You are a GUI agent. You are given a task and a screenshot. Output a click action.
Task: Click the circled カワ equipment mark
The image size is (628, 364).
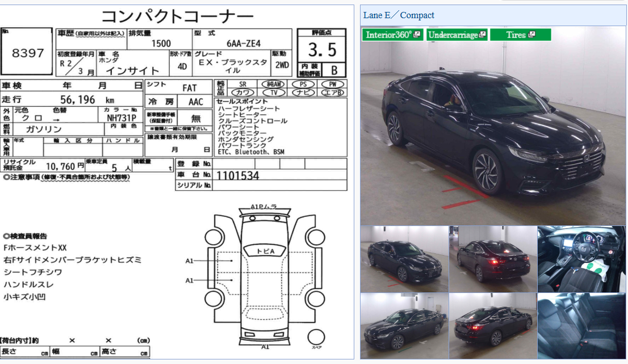[x=242, y=93]
